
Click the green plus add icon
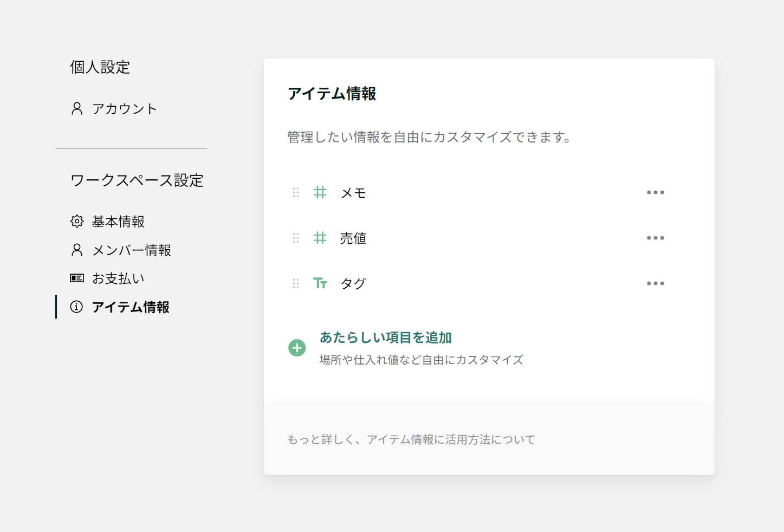pyautogui.click(x=297, y=348)
